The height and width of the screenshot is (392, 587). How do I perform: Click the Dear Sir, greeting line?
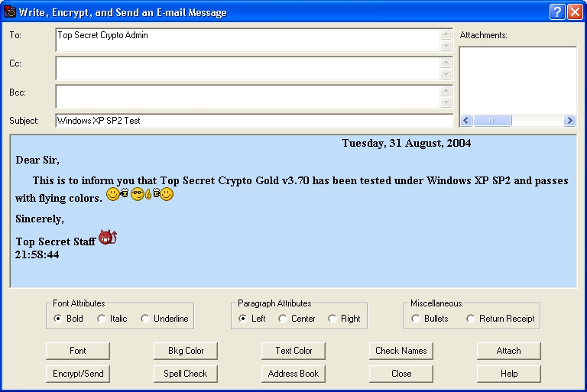[37, 160]
